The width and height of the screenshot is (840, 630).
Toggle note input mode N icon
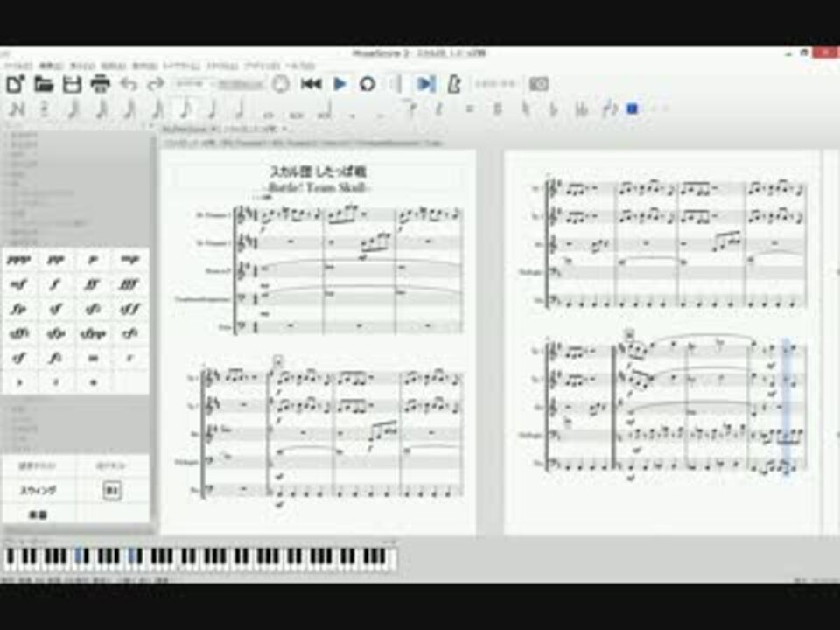tap(17, 109)
